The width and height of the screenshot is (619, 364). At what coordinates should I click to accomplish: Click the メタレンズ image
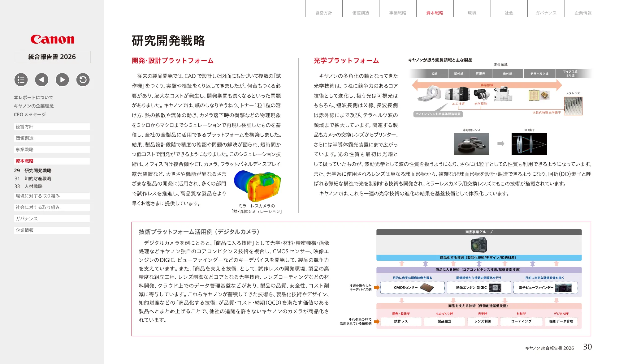point(573,106)
